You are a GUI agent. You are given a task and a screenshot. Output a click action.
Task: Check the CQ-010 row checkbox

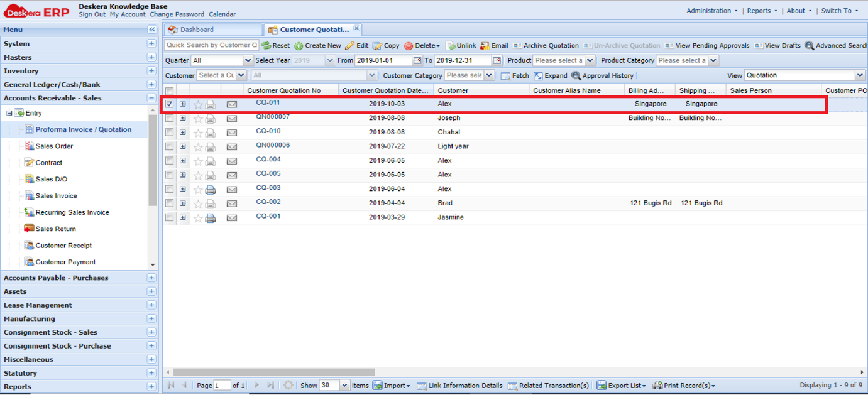(x=170, y=133)
